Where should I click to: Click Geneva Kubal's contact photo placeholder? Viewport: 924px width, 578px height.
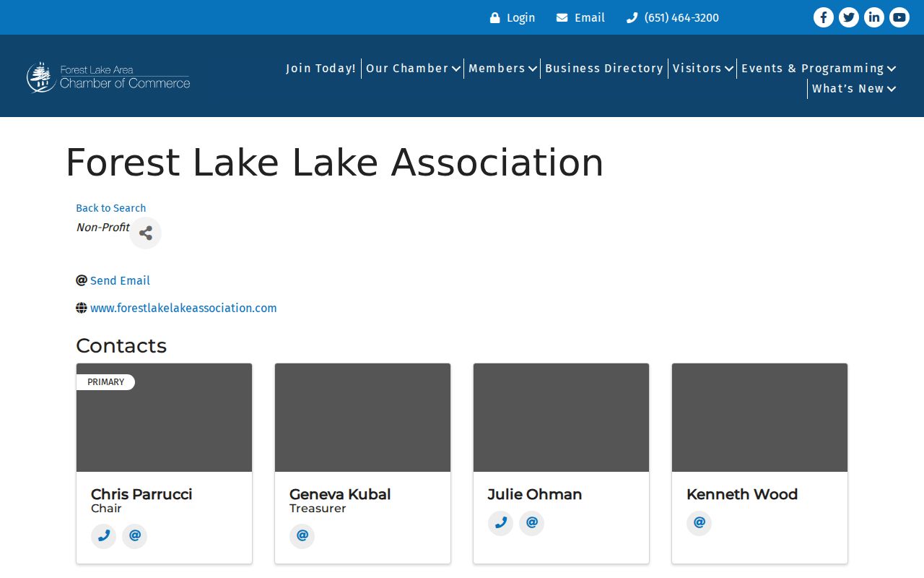(x=363, y=418)
